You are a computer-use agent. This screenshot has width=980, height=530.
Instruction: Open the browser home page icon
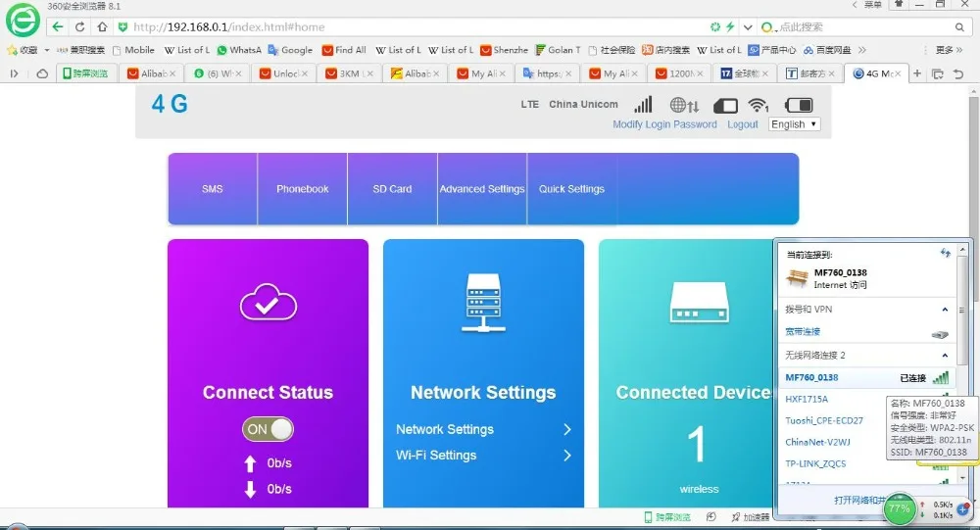coord(102,26)
